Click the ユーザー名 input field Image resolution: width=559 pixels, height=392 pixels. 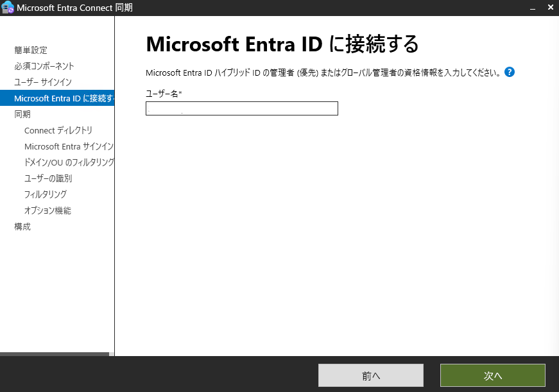[241, 108]
